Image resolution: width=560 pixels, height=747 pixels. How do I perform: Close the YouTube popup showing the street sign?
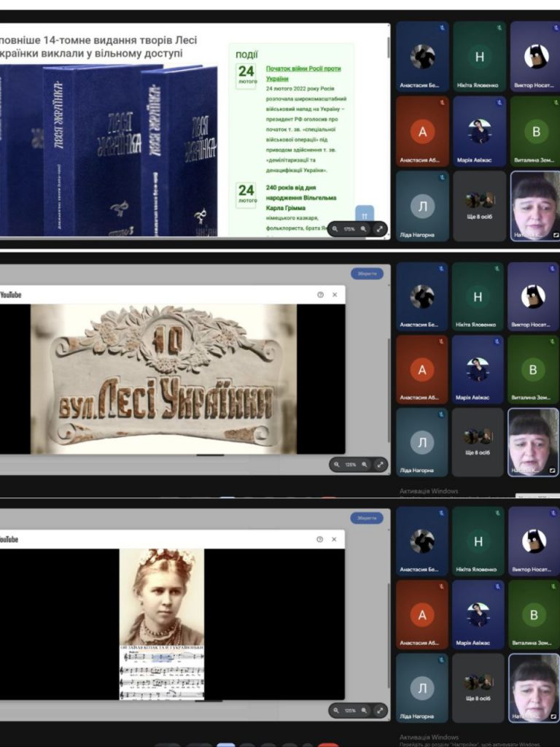[335, 295]
